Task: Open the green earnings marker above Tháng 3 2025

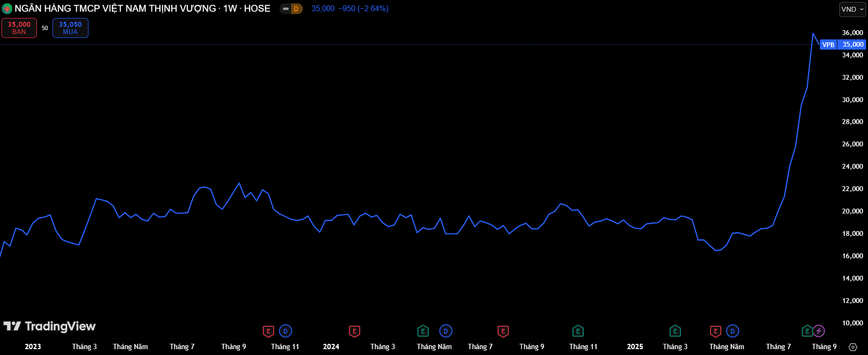Action: [x=675, y=331]
